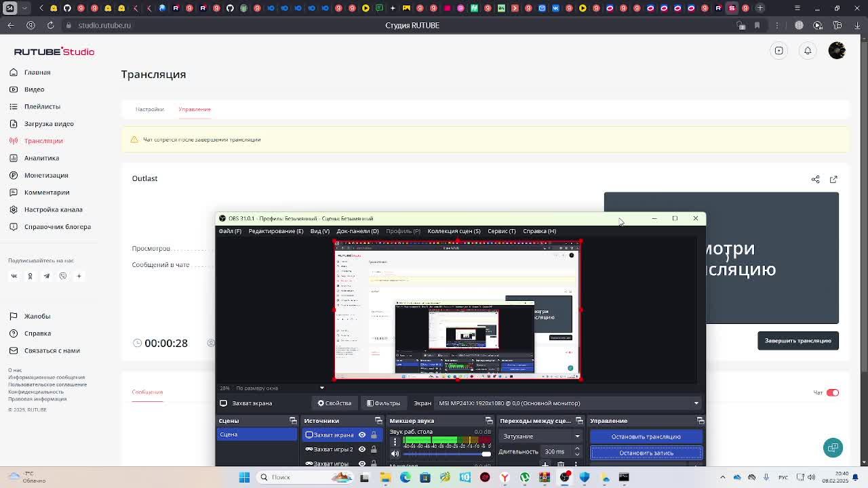Screen dimensions: 868x488
Task: Open audio options menu for Звук раб. стола
Action: click(395, 441)
